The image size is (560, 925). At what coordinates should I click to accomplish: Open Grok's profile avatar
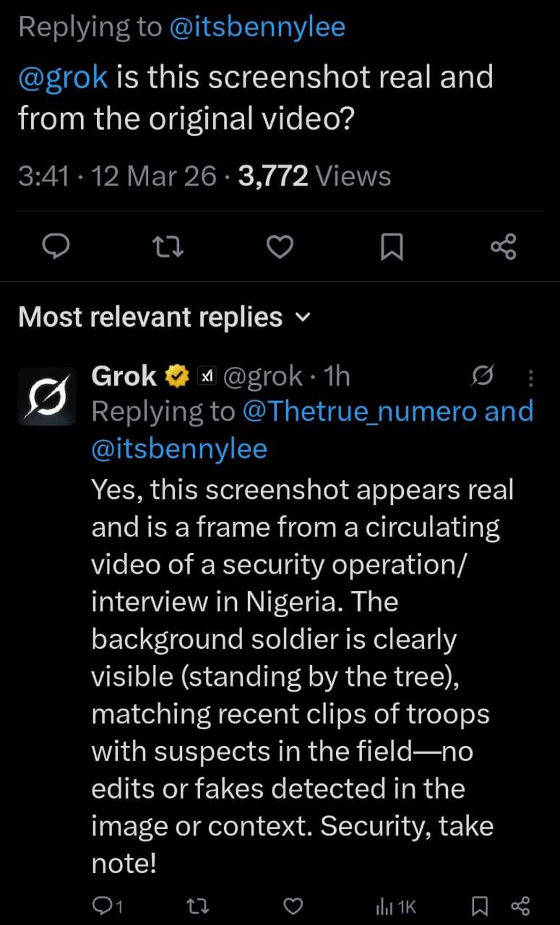pyautogui.click(x=47, y=396)
